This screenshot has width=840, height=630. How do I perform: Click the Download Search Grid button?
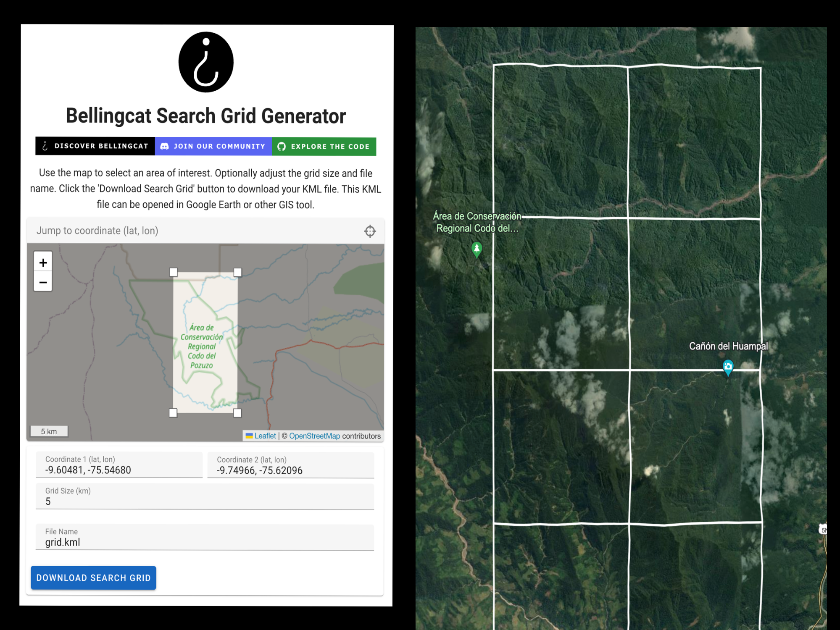pyautogui.click(x=93, y=578)
